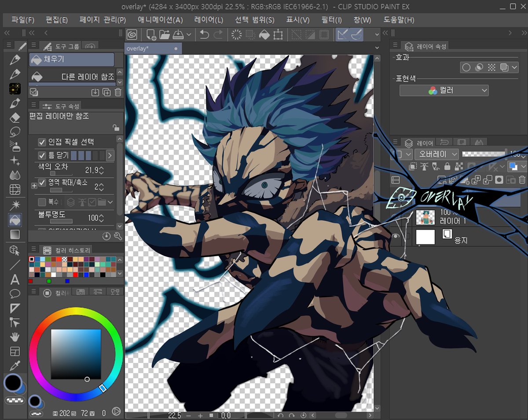The width and height of the screenshot is (528, 420).
Task: Click the 용지 layer thumbnail
Action: pos(425,237)
